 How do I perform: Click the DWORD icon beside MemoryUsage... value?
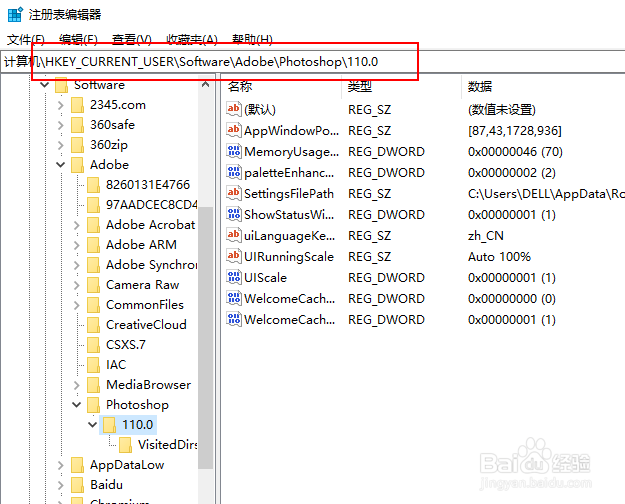tap(234, 151)
